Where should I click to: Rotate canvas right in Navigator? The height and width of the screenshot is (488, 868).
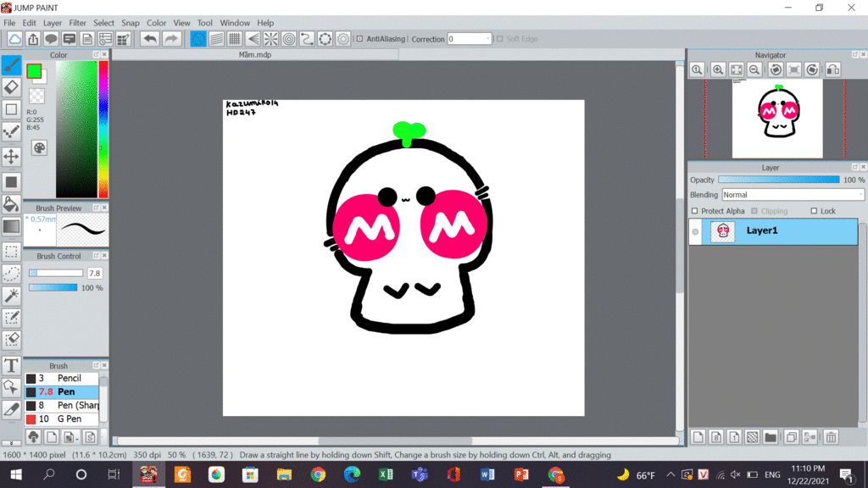[812, 69]
